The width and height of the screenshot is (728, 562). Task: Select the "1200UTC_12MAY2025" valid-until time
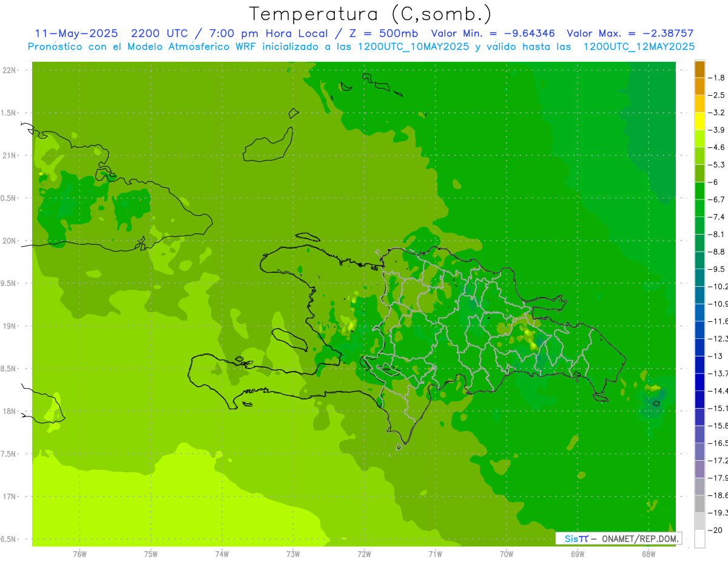point(639,46)
